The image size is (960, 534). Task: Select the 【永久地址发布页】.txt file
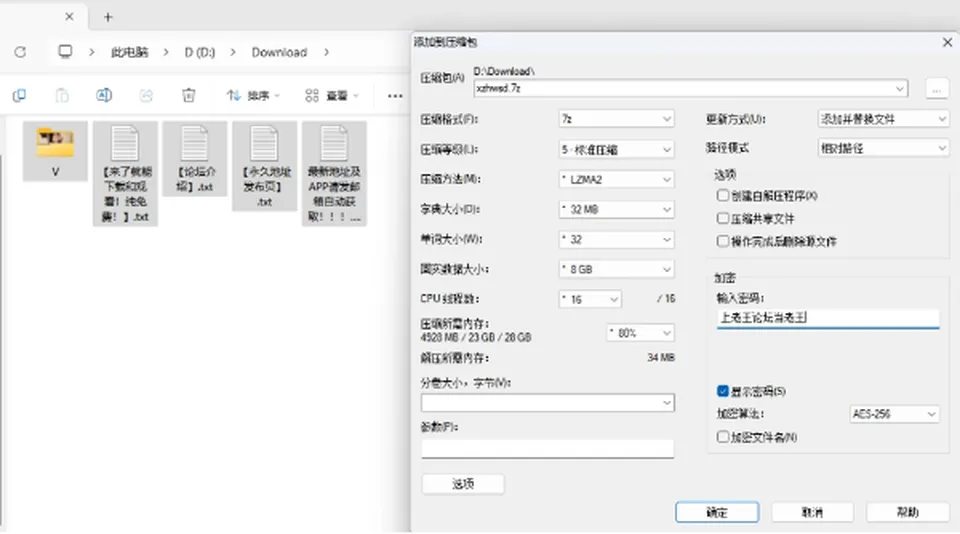[264, 166]
